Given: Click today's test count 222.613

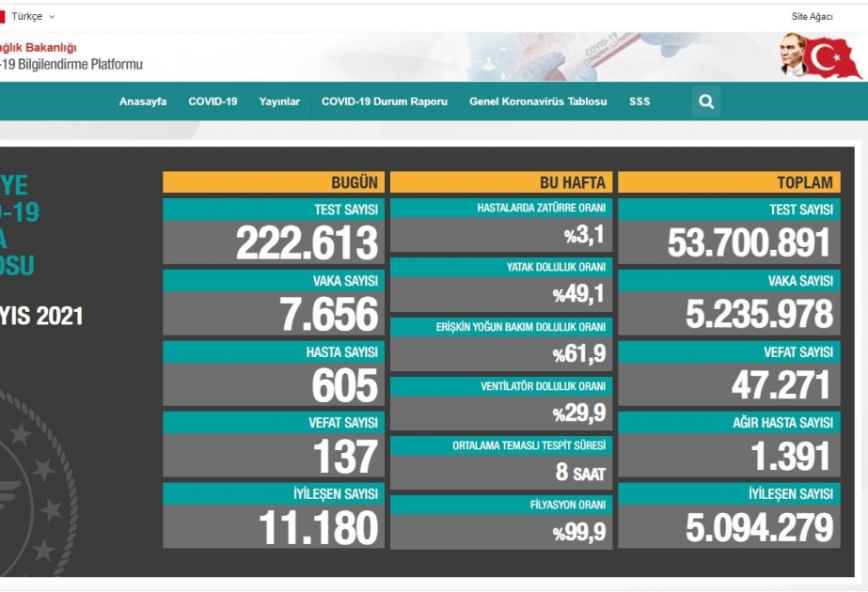Looking at the screenshot, I should click(307, 242).
